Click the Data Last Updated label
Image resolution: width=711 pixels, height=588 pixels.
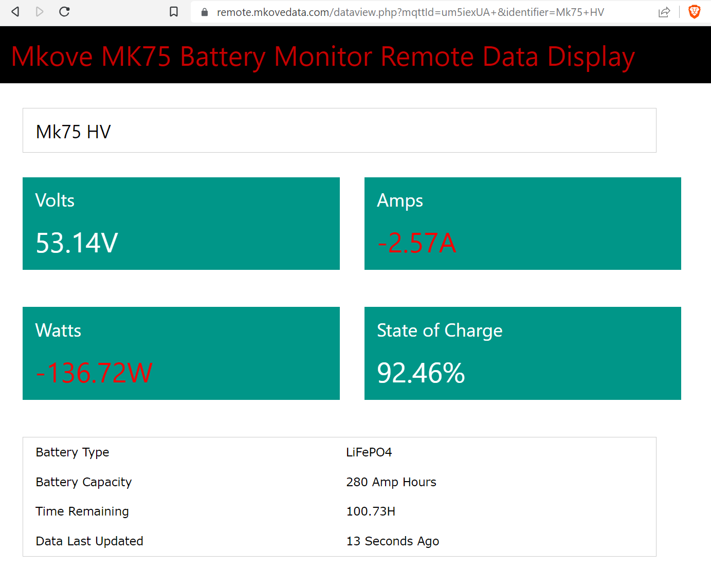[89, 541]
